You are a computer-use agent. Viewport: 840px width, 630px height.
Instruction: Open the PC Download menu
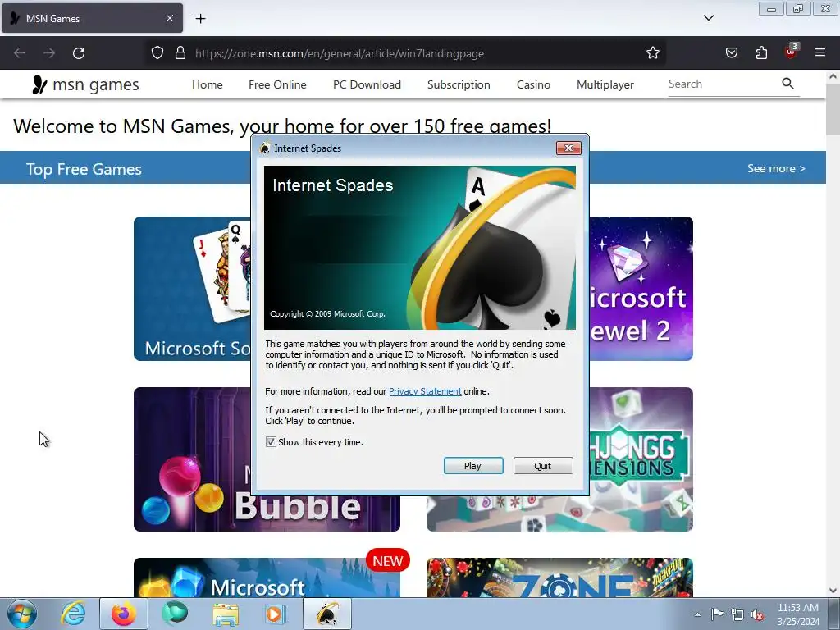[367, 84]
